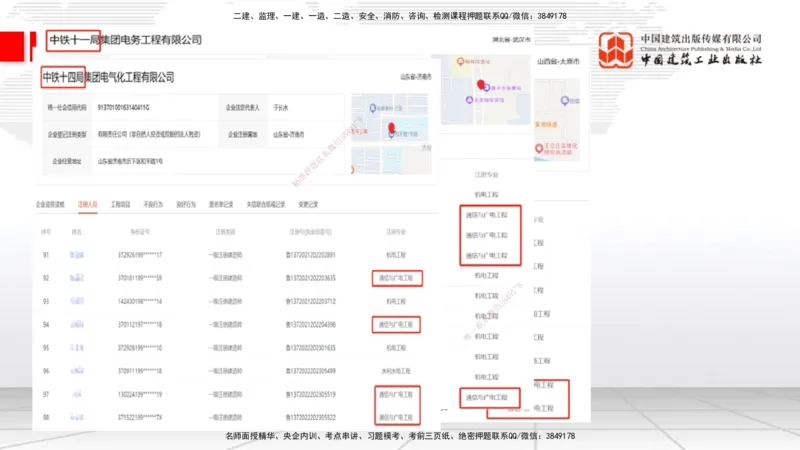Click the 注册类别 column header

pyautogui.click(x=225, y=232)
